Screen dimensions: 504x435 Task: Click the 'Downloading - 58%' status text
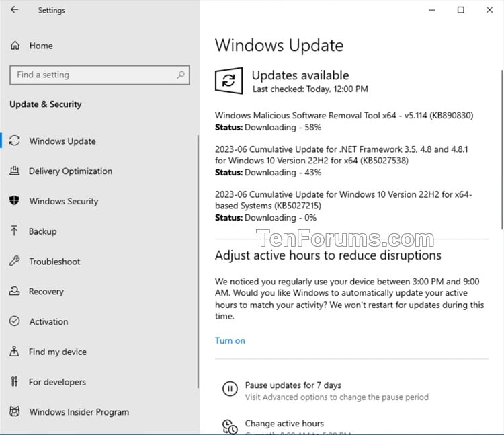(283, 127)
